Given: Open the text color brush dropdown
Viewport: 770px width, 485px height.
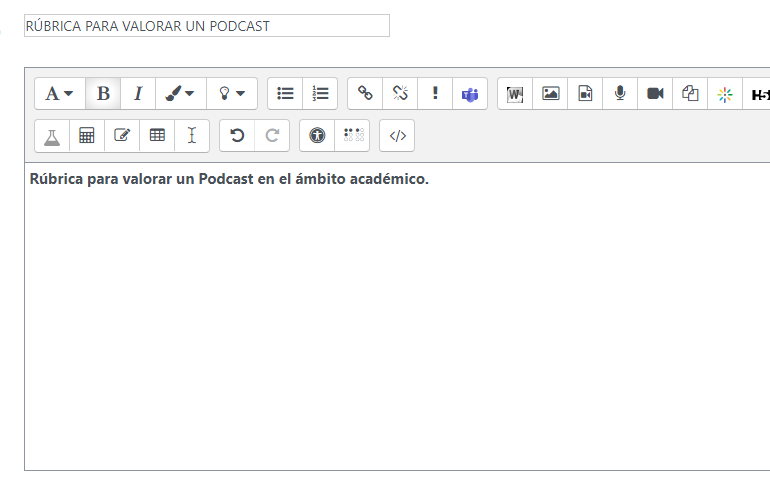Looking at the screenshot, I should [181, 93].
